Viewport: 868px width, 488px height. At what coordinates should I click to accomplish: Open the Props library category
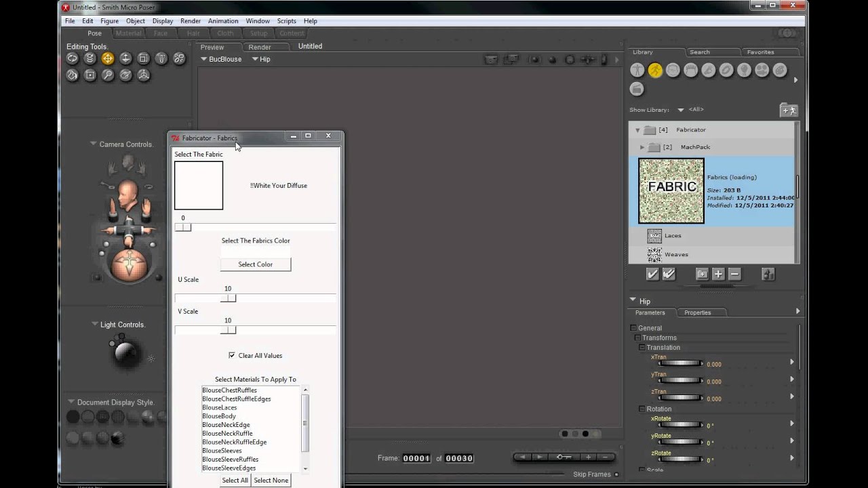726,70
